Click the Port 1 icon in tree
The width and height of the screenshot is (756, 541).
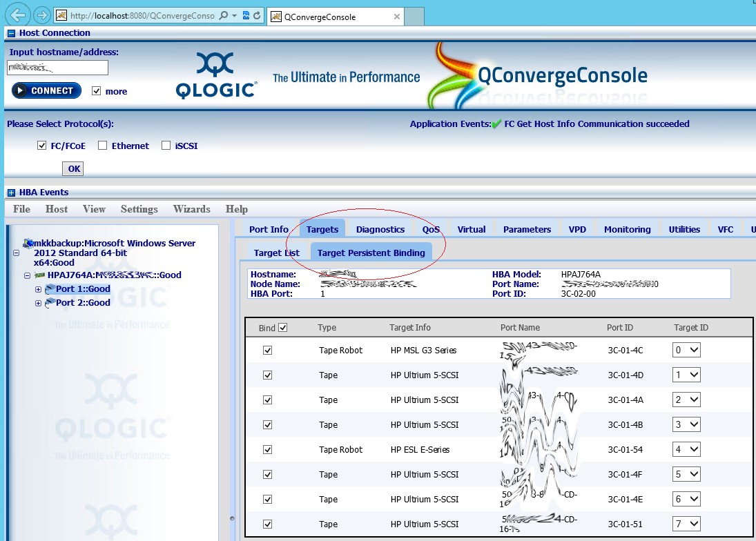[50, 289]
